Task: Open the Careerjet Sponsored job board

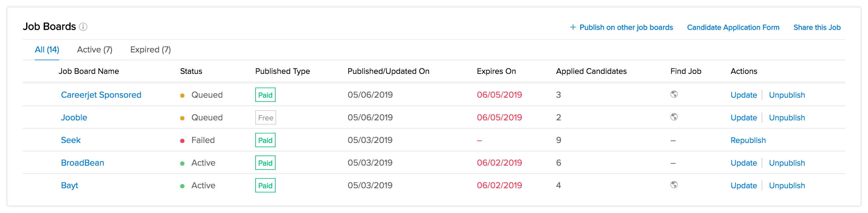Action: point(101,95)
